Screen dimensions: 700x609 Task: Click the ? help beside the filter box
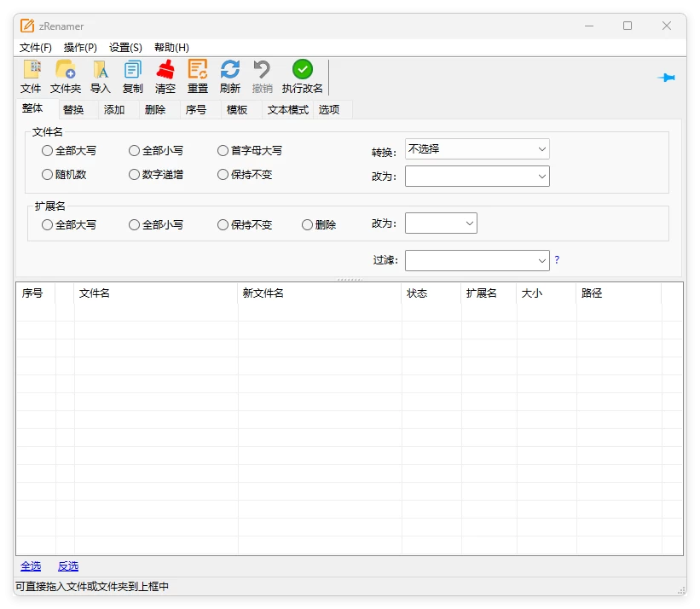[x=556, y=260]
